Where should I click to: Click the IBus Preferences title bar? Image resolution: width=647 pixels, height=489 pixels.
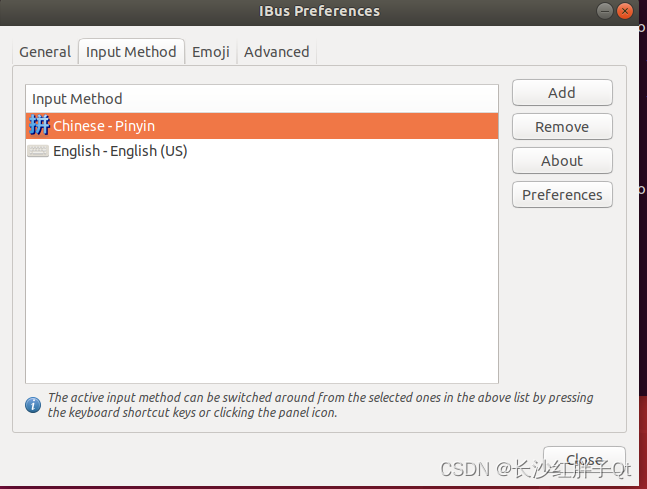click(319, 11)
